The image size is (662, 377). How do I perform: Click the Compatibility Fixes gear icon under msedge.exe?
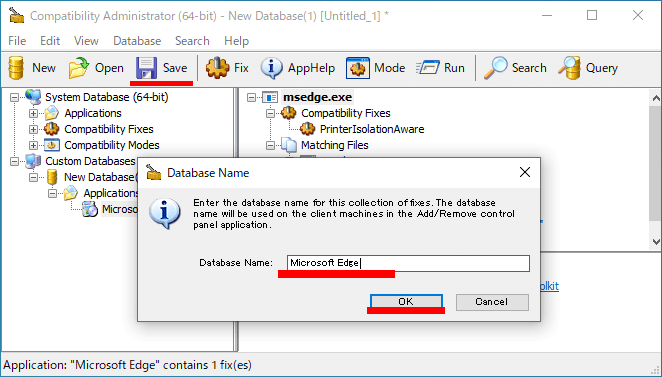click(x=289, y=113)
